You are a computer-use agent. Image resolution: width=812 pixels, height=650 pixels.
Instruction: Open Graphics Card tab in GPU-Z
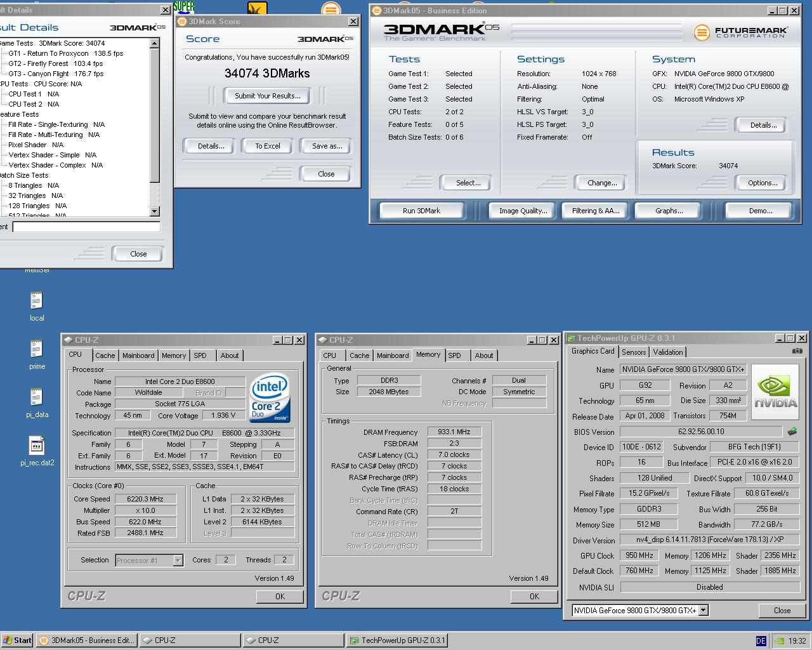click(593, 351)
